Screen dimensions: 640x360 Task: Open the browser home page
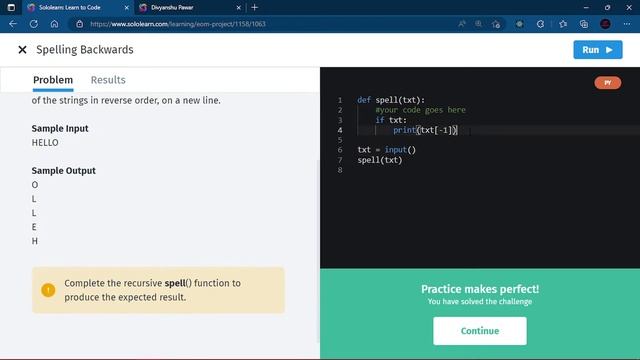point(54,24)
